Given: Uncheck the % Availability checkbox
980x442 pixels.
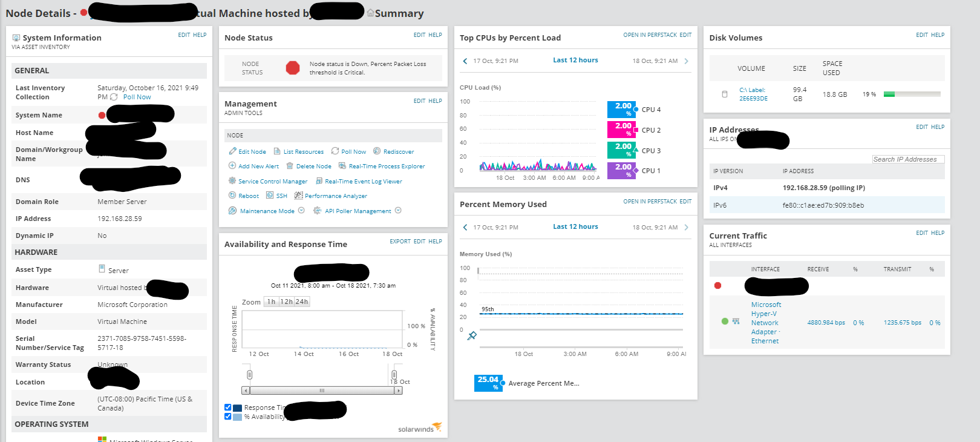Looking at the screenshot, I should [x=228, y=417].
